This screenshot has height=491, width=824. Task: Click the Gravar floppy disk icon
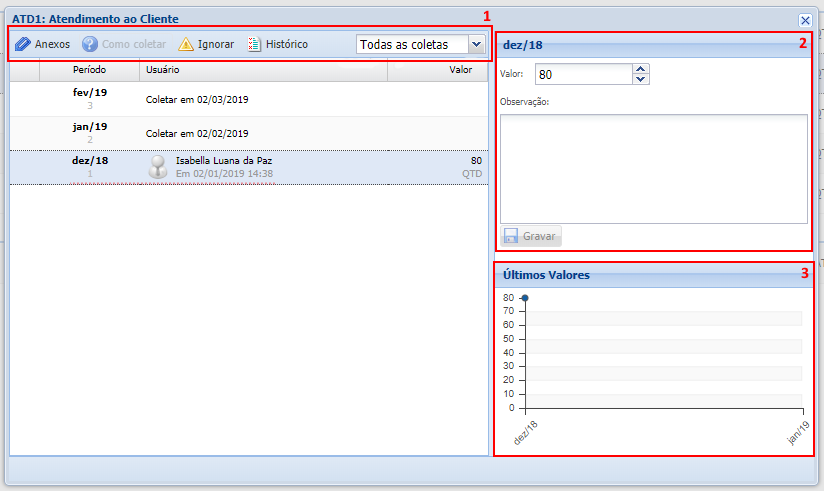pos(511,236)
